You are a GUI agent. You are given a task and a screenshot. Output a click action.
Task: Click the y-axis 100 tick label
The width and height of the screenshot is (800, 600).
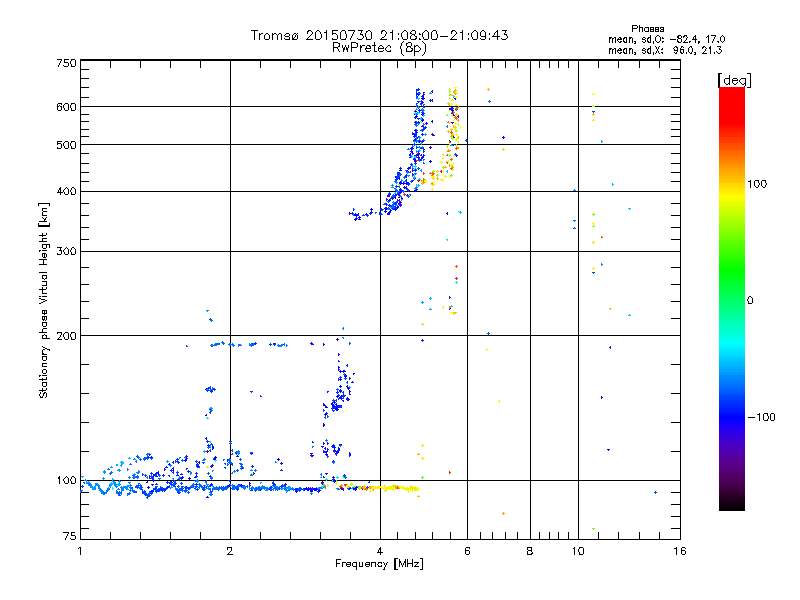[66, 481]
